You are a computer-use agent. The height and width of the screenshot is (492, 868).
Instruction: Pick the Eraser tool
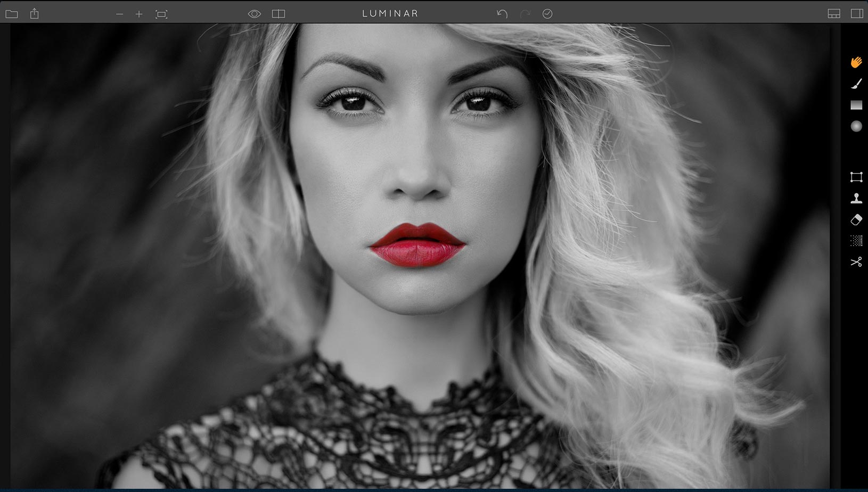coord(856,219)
